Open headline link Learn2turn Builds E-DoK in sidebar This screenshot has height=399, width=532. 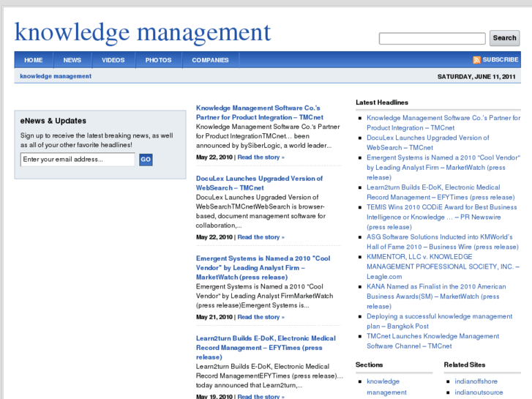coord(441,193)
